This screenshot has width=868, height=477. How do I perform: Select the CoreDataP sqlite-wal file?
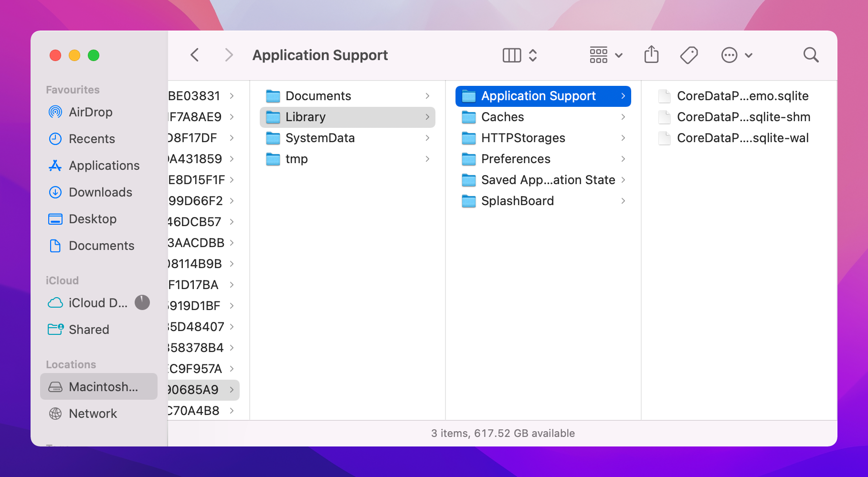(x=742, y=138)
